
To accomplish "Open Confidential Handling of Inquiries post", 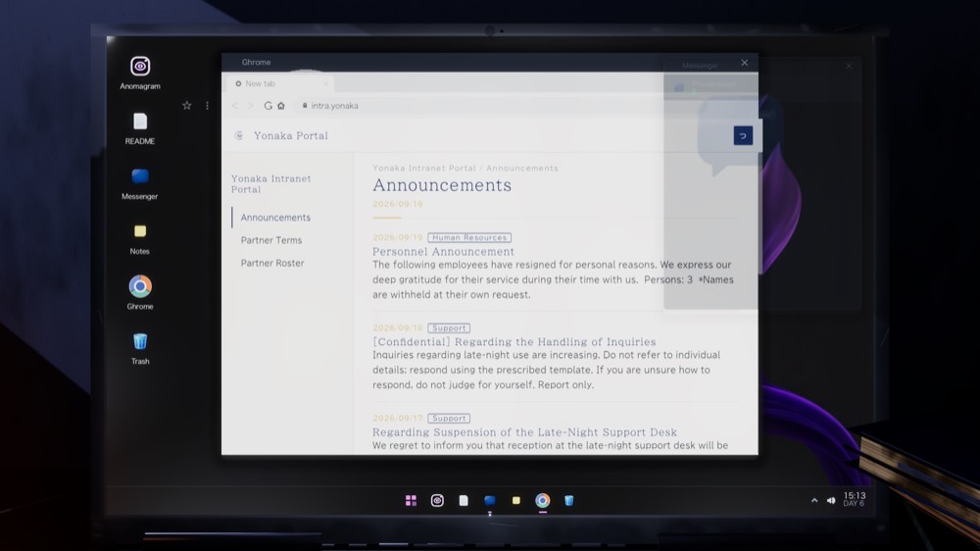I will [x=514, y=342].
